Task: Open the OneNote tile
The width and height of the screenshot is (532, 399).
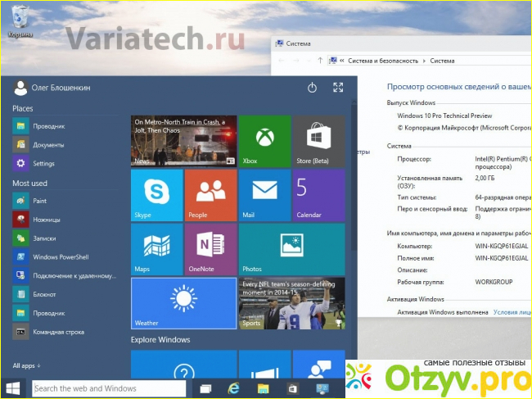Action: [x=210, y=249]
